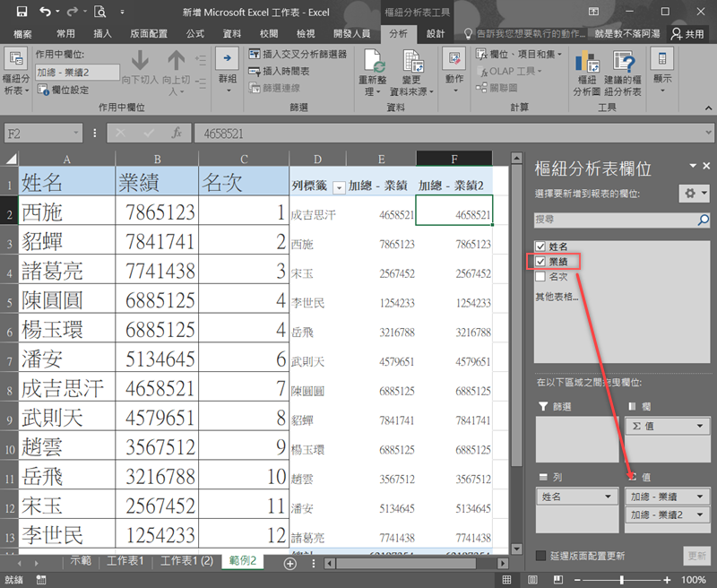The height and width of the screenshot is (588, 717).
Task: Open the 樞紐分析圖 PivotChart tool
Action: 587,63
